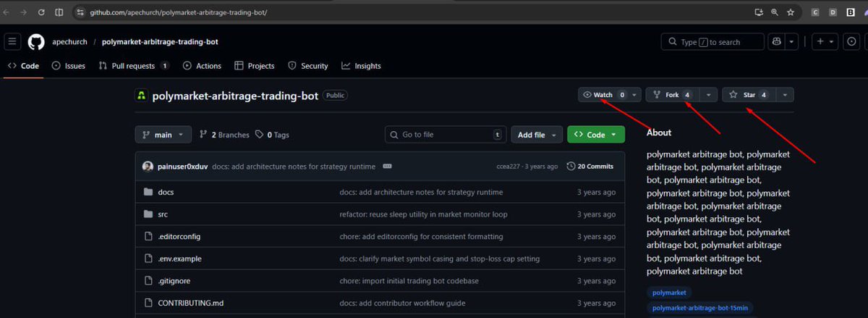Click the CONTRIBUTING.md file icon
Screen dimensions: 868x318
(x=148, y=303)
